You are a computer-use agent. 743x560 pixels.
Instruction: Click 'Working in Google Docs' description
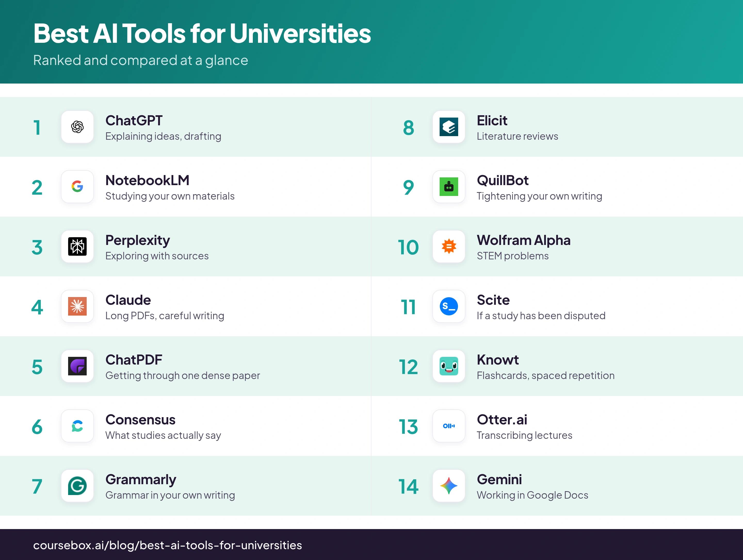[532, 495]
